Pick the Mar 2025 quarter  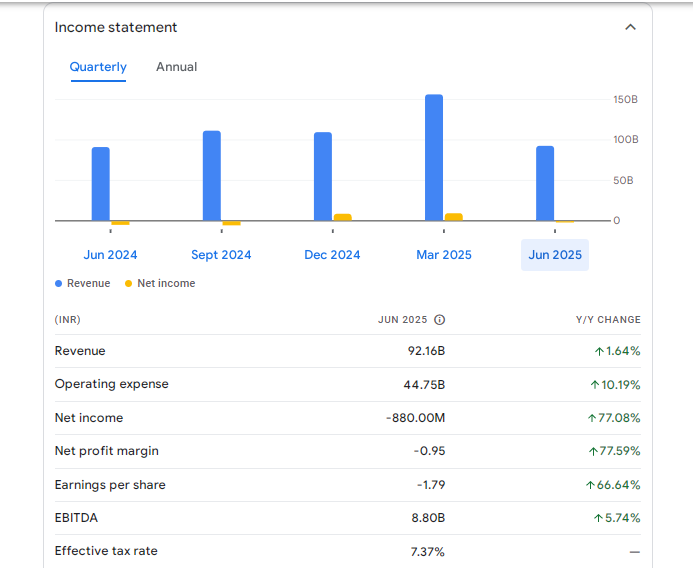444,255
